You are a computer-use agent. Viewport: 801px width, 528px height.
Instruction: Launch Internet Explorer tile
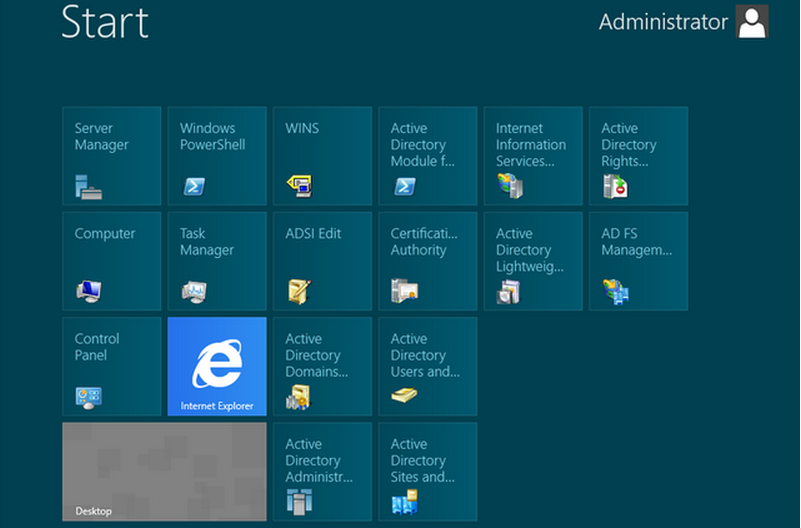[x=216, y=366]
